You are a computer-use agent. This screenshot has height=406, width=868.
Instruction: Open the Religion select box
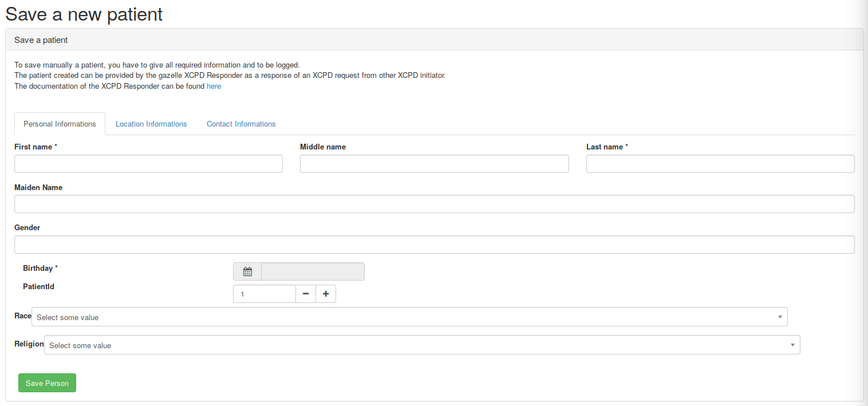click(412, 345)
